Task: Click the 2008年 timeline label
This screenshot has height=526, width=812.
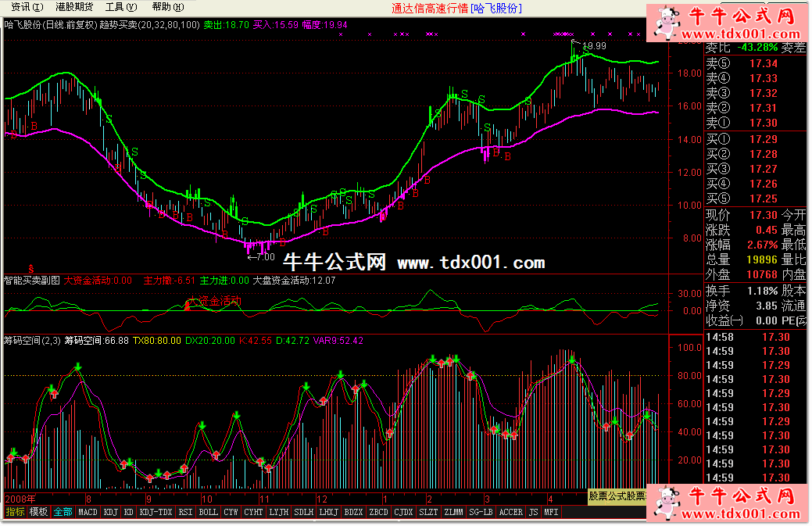Action: coord(20,499)
